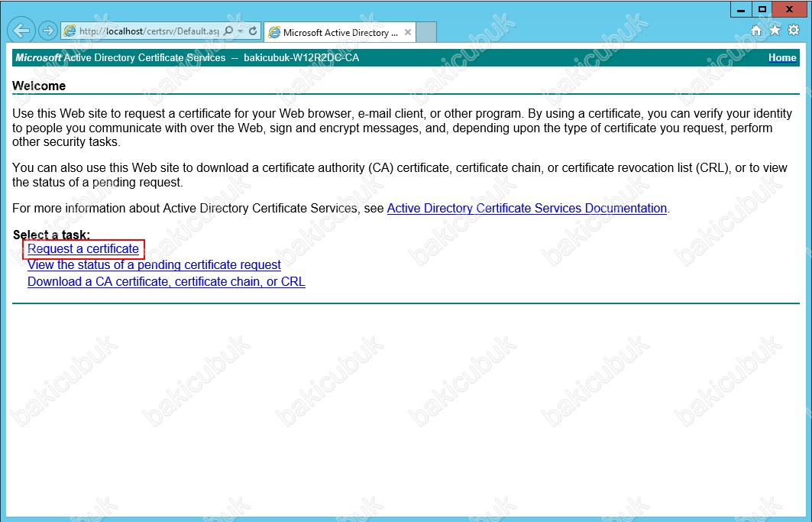The height and width of the screenshot is (522, 812).
Task: Open a new blank tab
Action: click(x=426, y=32)
